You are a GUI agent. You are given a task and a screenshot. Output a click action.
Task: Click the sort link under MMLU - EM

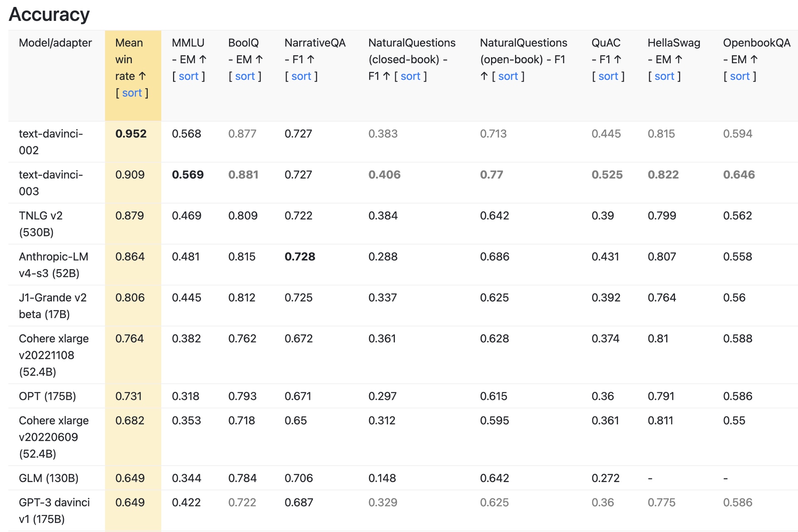(x=188, y=76)
